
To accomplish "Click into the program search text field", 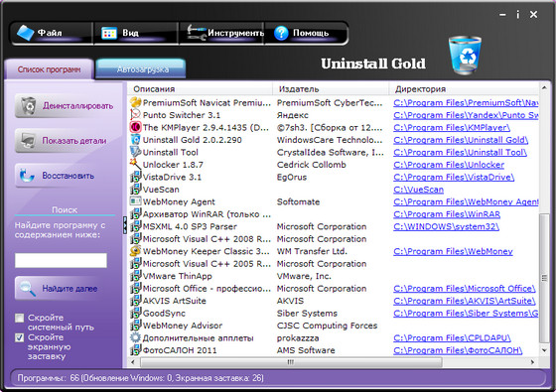I will [61, 260].
